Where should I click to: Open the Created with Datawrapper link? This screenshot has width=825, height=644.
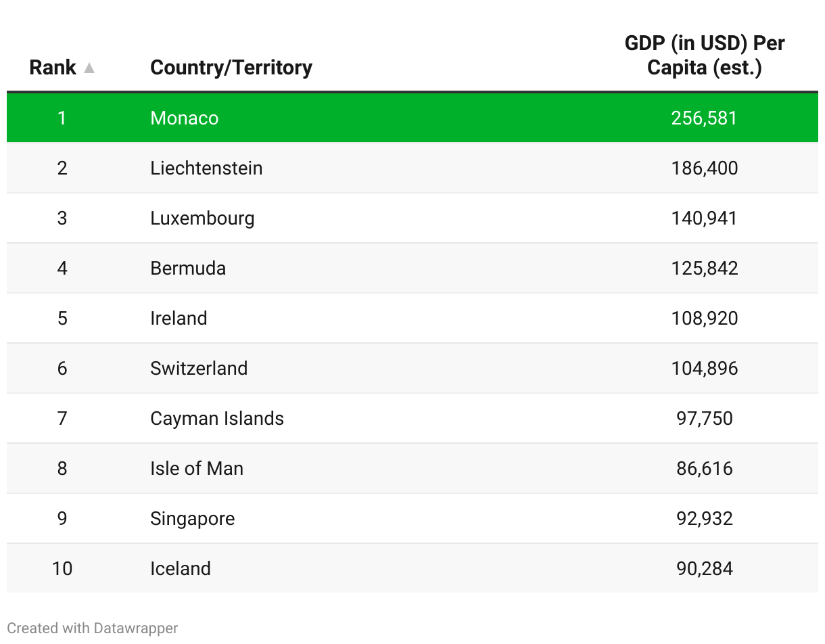pos(93,628)
